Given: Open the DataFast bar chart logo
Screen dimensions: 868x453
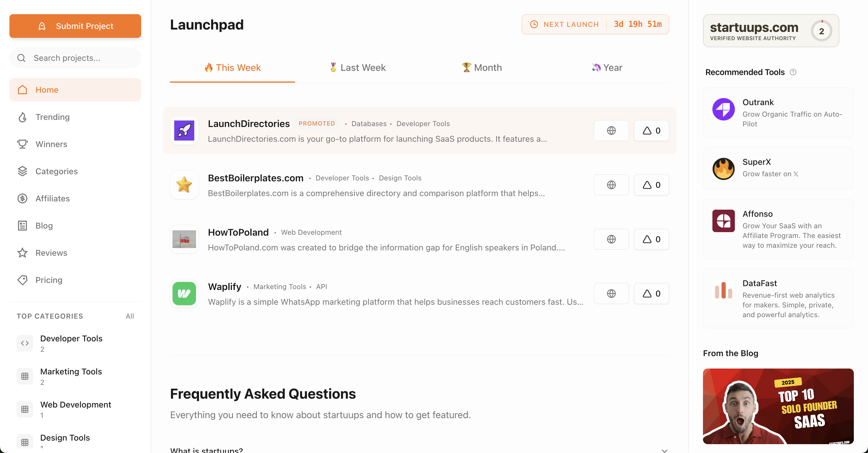Looking at the screenshot, I should [723, 290].
